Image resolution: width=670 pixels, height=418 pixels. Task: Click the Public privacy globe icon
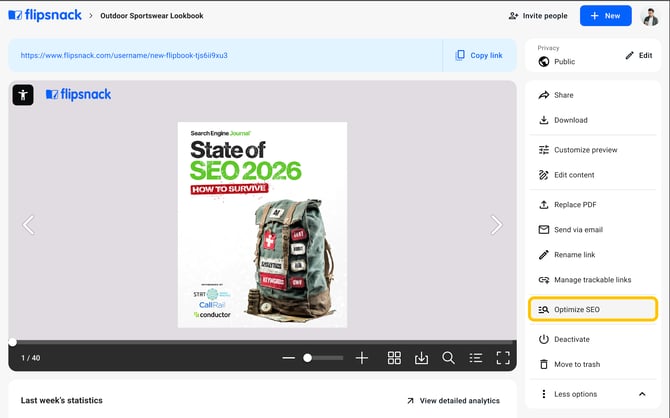544,62
